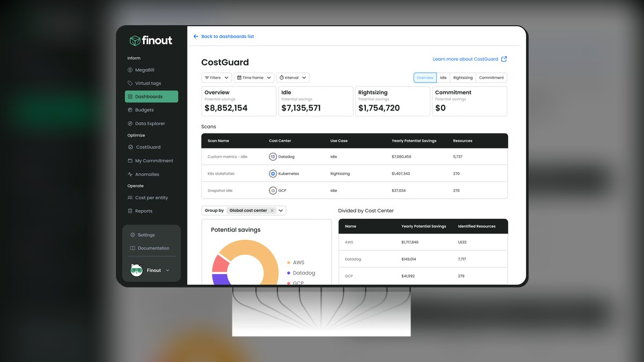Image resolution: width=644 pixels, height=362 pixels.
Task: Click the Anomalies pulse icon
Action: coord(130,174)
